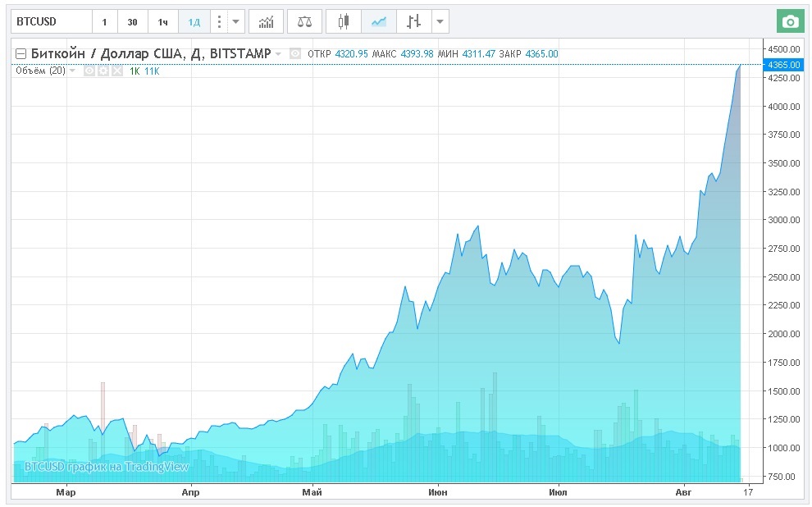Screen dimensions: 812x507
Task: Take a chart snapshot with camera button
Action: point(790,22)
